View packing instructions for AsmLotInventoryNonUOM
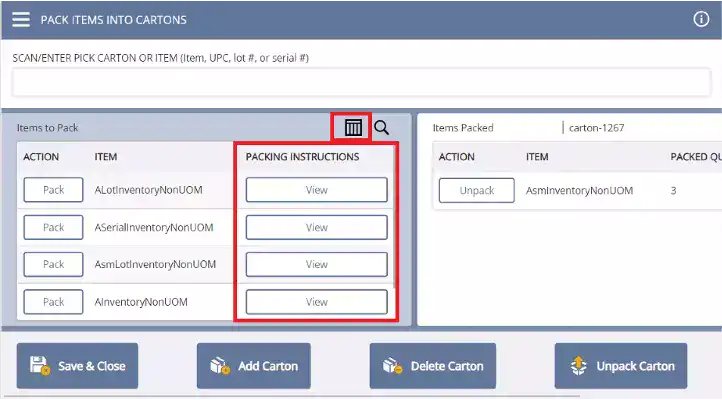 click(x=316, y=264)
